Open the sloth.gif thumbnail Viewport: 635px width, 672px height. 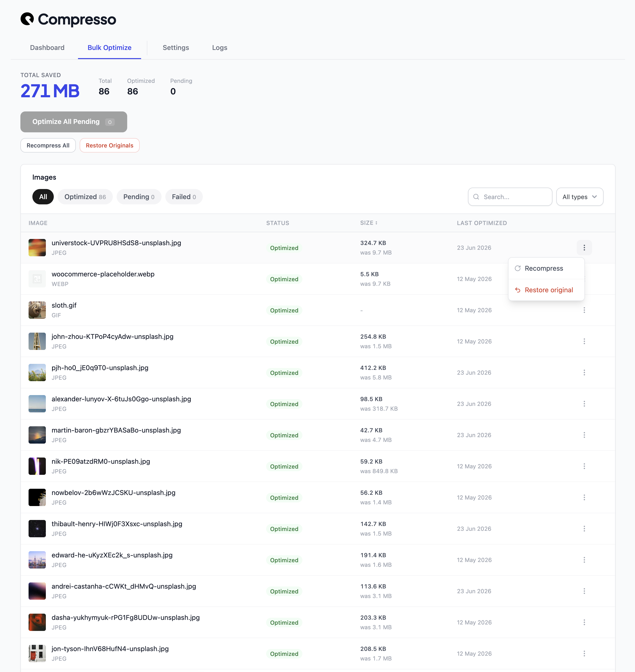click(x=37, y=310)
